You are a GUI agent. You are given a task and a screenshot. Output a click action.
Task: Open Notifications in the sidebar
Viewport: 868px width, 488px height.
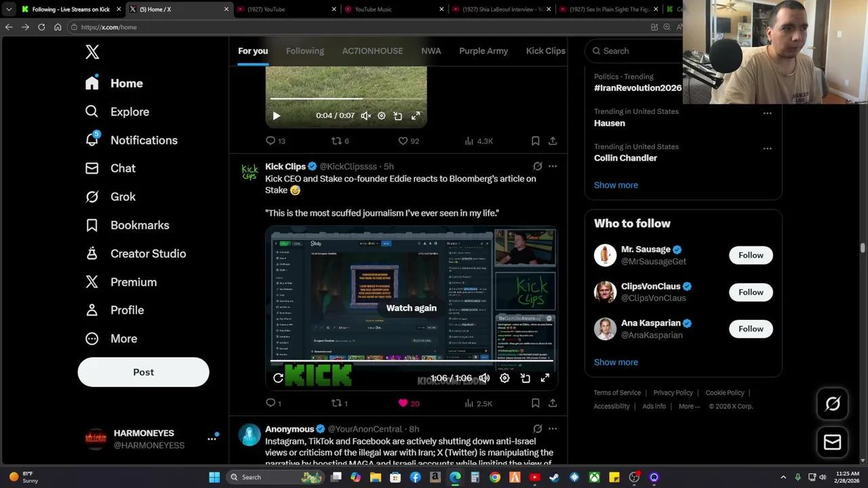coord(131,140)
